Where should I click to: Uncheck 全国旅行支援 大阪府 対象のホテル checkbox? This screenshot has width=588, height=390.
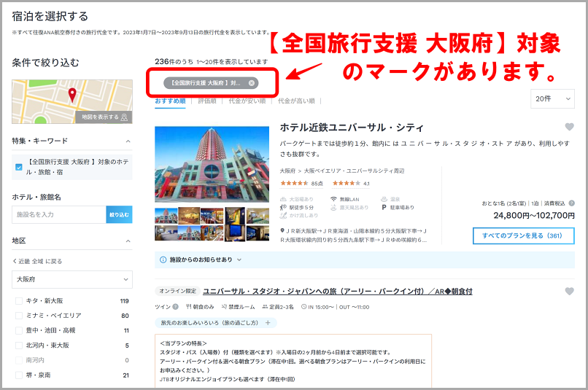pyautogui.click(x=19, y=167)
